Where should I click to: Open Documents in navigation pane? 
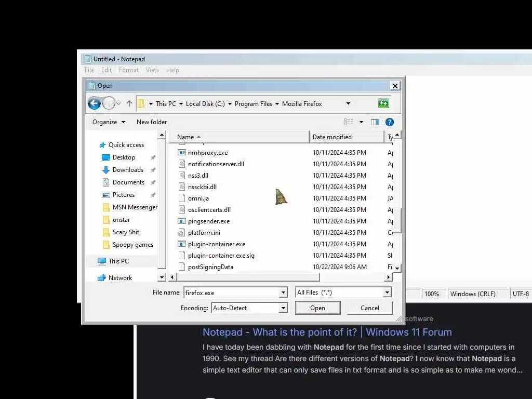click(123, 182)
